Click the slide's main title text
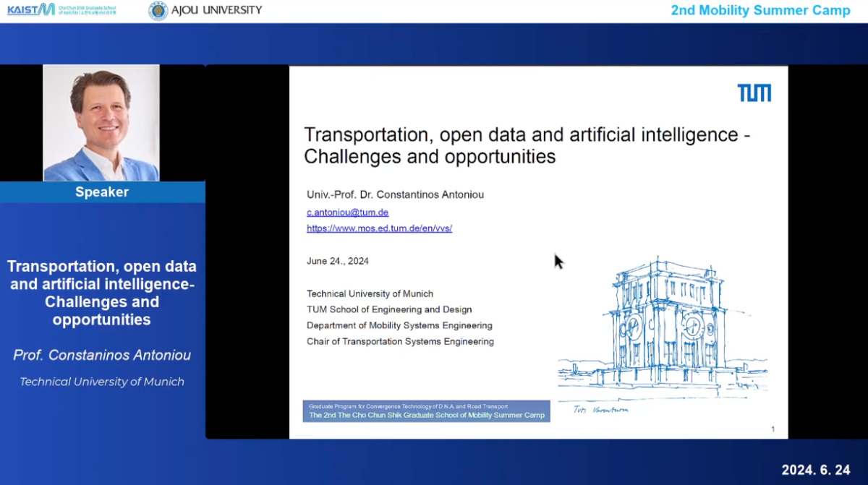The image size is (868, 485). point(527,145)
